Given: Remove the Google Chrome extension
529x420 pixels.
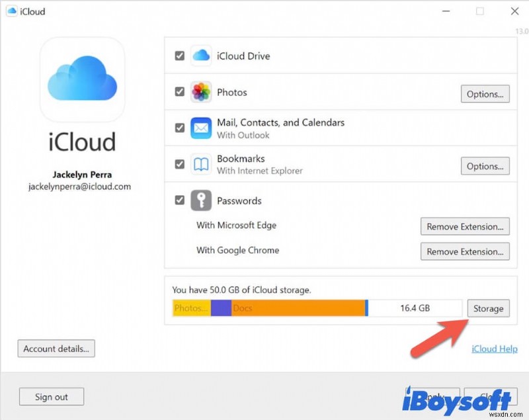Looking at the screenshot, I should coord(465,251).
